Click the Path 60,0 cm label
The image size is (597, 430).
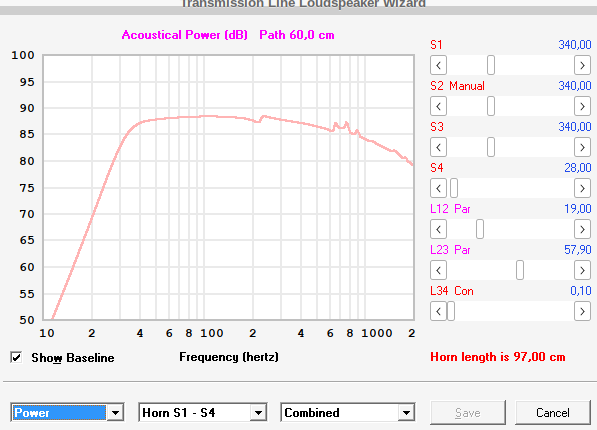click(x=297, y=35)
